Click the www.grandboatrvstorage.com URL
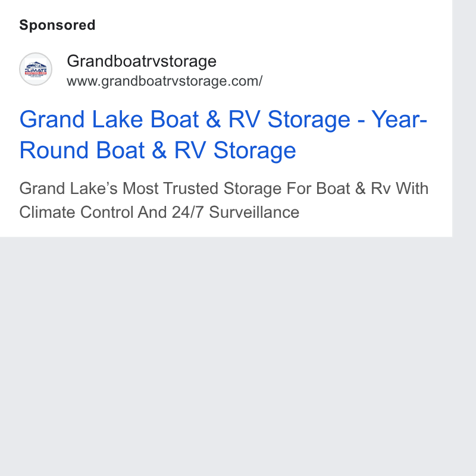 (165, 81)
